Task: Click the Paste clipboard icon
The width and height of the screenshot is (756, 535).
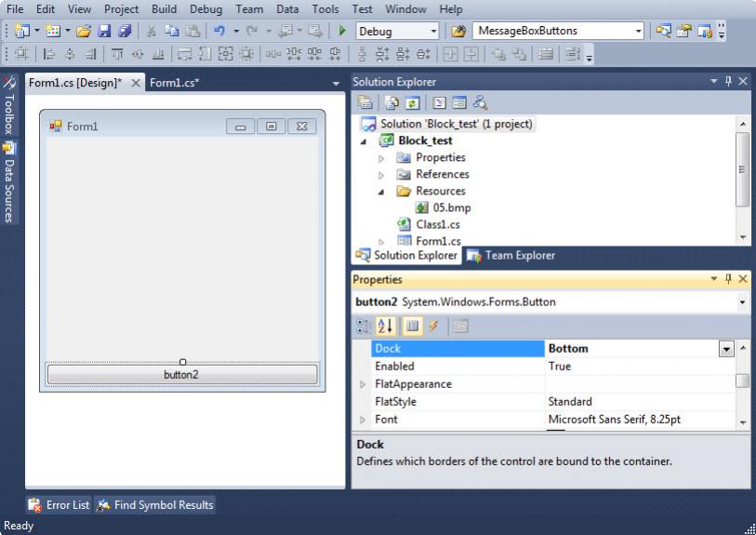Action: 192,32
